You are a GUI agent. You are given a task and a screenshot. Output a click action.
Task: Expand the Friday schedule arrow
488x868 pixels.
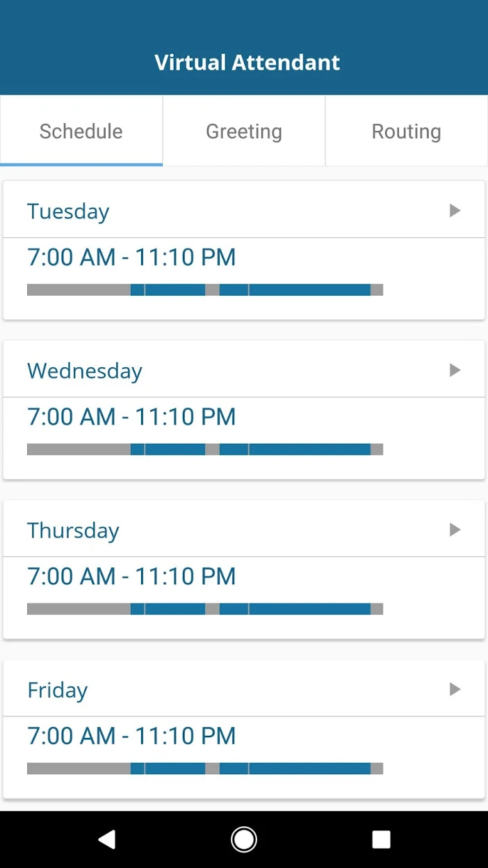455,689
